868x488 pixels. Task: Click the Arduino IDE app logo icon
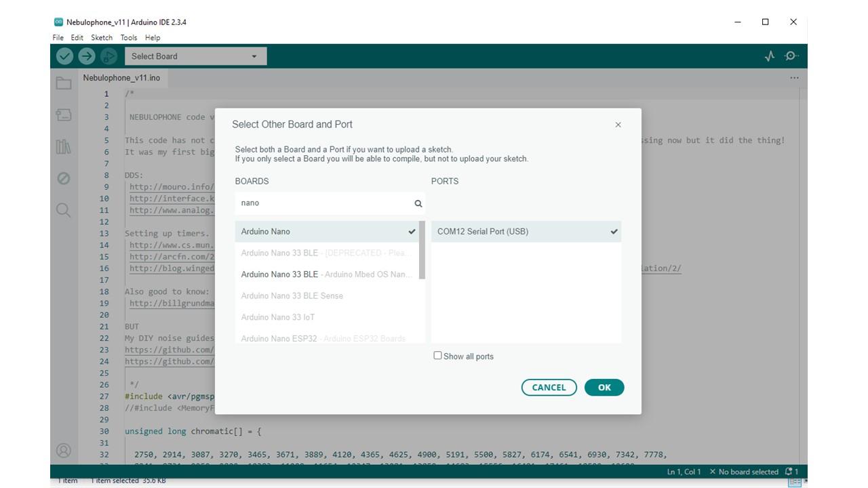(58, 22)
